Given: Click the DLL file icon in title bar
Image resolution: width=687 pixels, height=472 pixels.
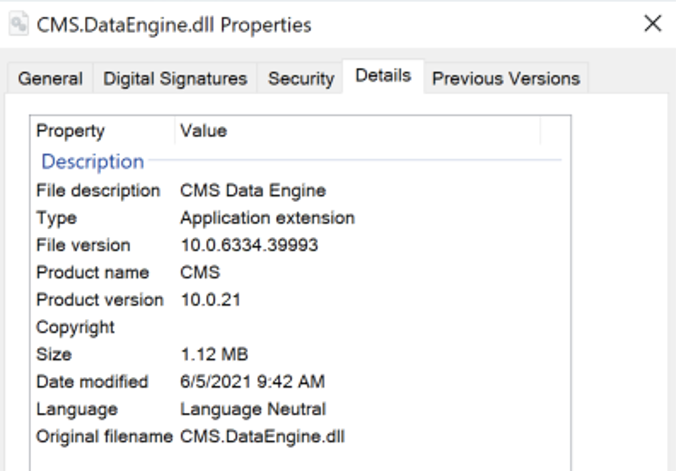Looking at the screenshot, I should pyautogui.click(x=19, y=25).
